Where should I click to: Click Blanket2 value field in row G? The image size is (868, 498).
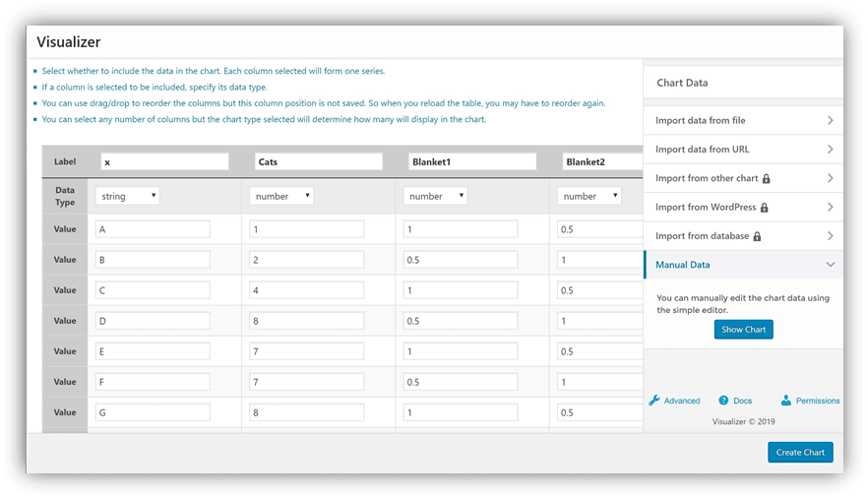coord(599,412)
